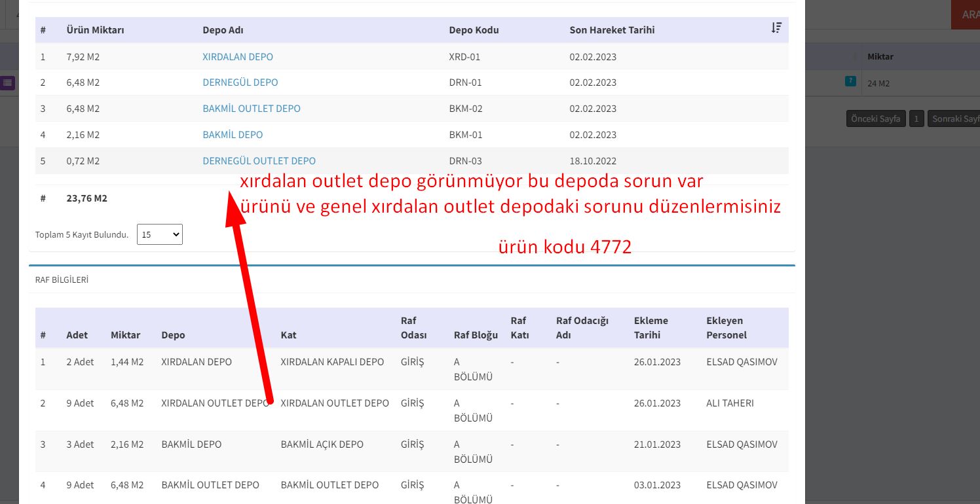980x504 pixels.
Task: Open the DERNEGÜL DEPO link
Action: click(x=240, y=82)
